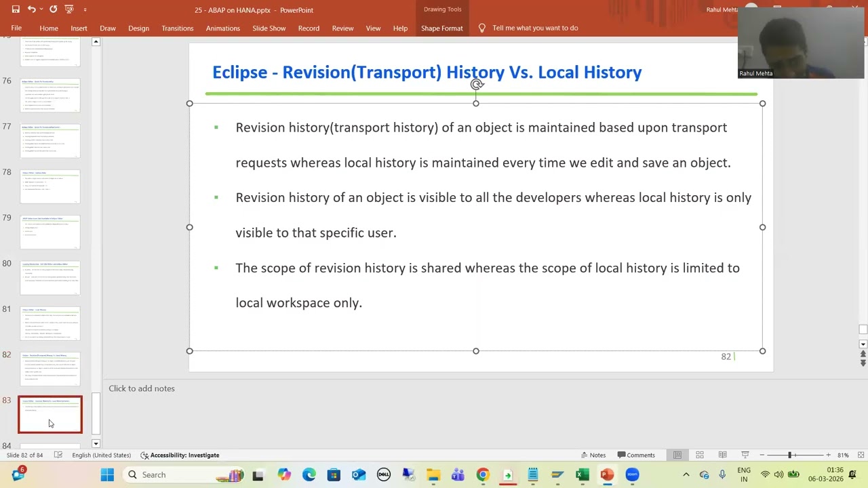Viewport: 868px width, 488px height.
Task: Click to add notes area
Action: (x=142, y=388)
